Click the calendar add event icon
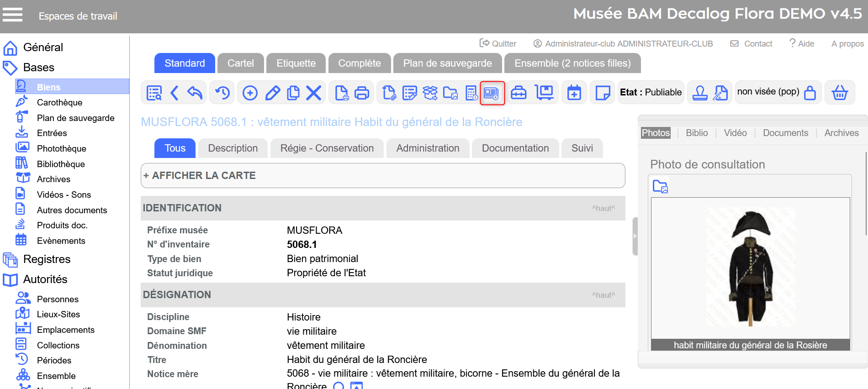Viewport: 868px width, 389px height. point(574,93)
